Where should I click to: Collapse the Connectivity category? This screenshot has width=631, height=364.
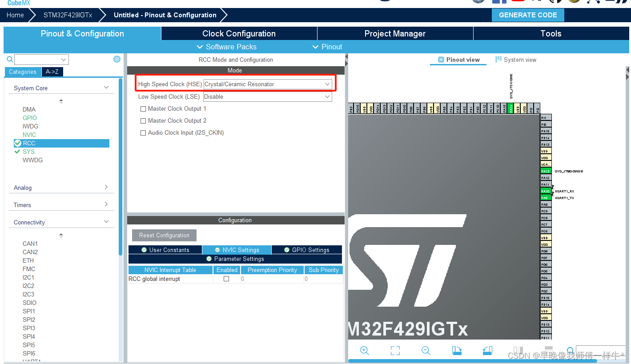coord(106,222)
